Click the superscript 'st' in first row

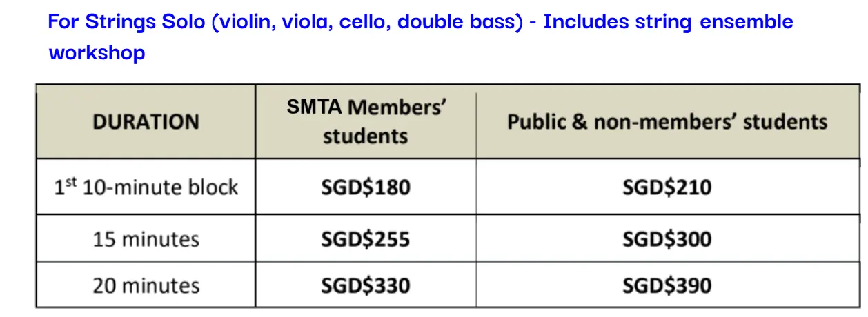(x=70, y=183)
